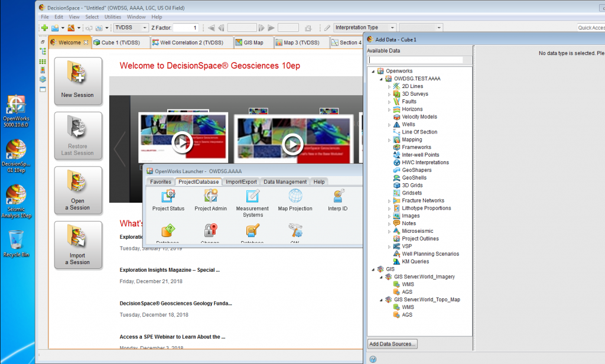
Task: Click the Z Factor input field
Action: [186, 28]
